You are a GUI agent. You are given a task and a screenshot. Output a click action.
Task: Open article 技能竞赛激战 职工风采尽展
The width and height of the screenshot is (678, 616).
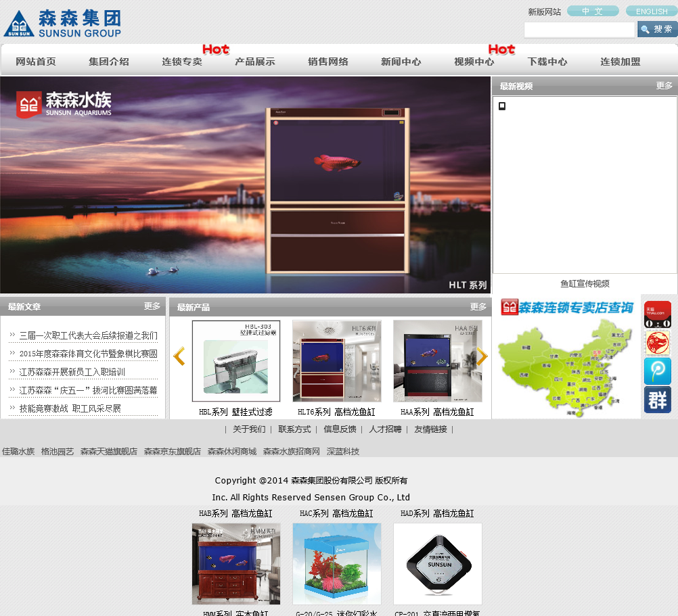(70, 408)
